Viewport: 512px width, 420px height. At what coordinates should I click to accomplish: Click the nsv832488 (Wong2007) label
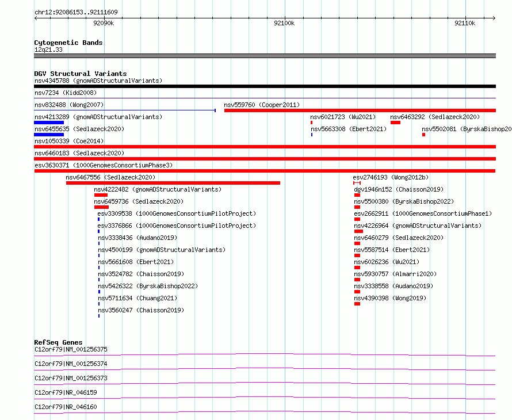69,105
